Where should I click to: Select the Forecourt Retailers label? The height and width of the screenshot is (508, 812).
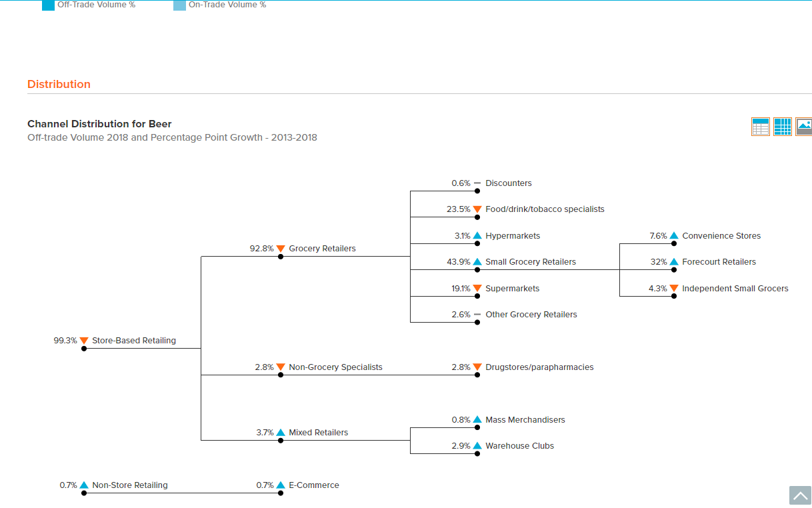pyautogui.click(x=719, y=262)
